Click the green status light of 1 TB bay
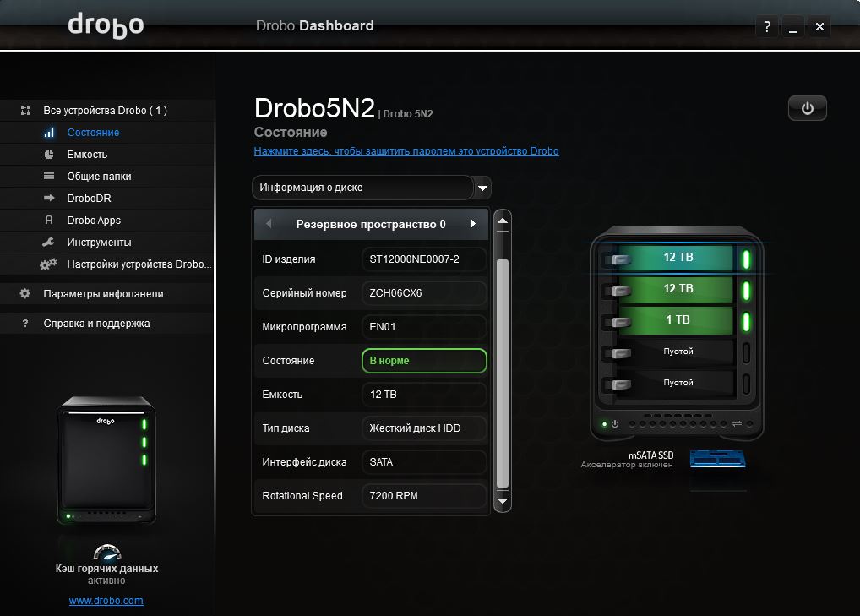This screenshot has width=860, height=616. click(746, 322)
